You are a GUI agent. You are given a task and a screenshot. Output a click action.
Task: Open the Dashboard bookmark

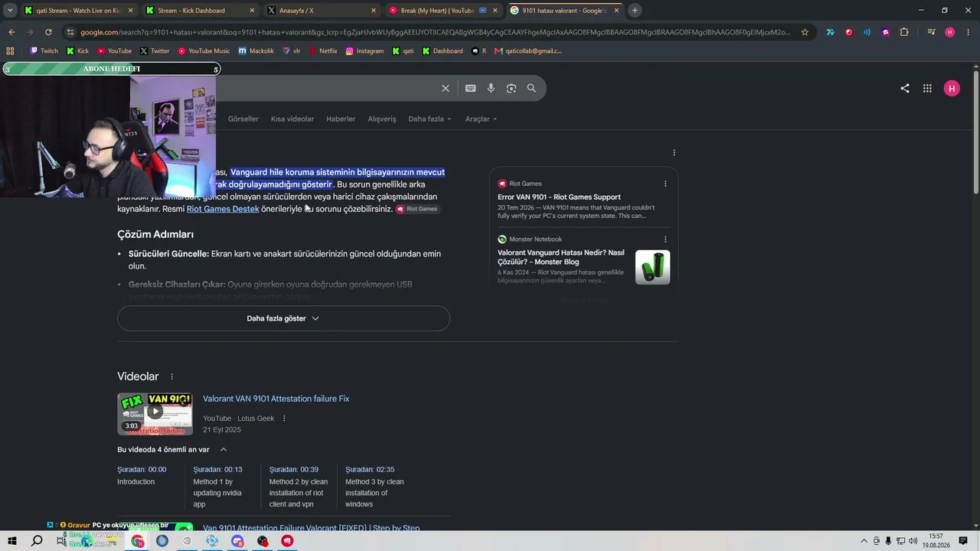pos(443,51)
